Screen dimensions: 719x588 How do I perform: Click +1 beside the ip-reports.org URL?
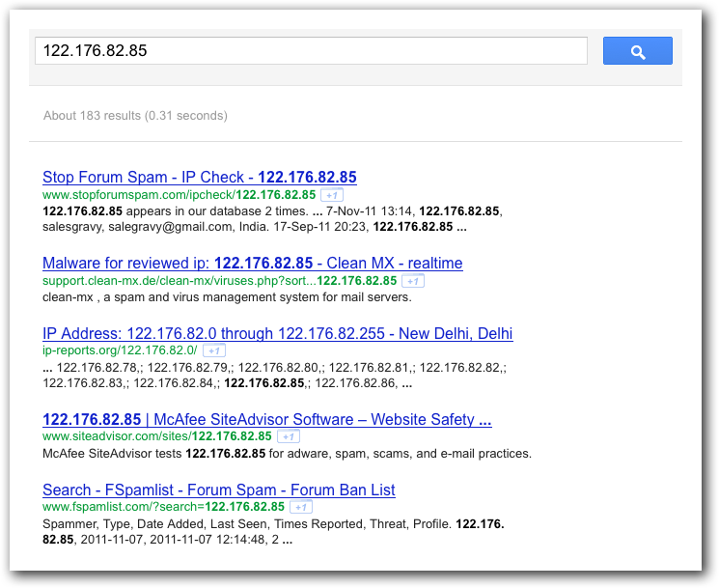[x=214, y=350]
